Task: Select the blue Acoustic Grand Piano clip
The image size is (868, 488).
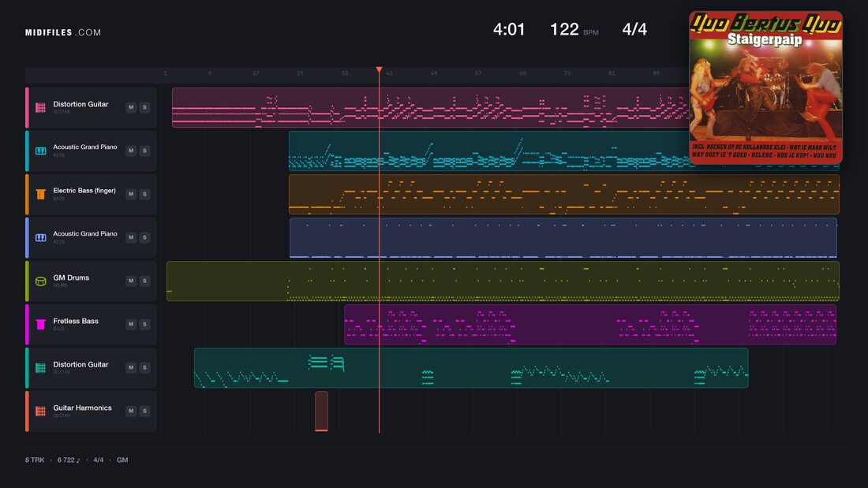Action: pyautogui.click(x=563, y=237)
